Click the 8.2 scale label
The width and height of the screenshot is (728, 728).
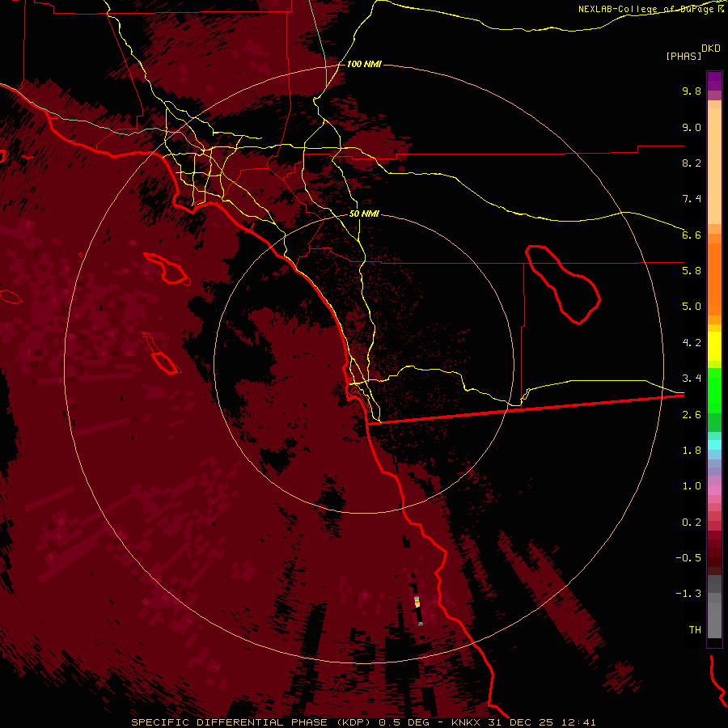[x=692, y=163]
